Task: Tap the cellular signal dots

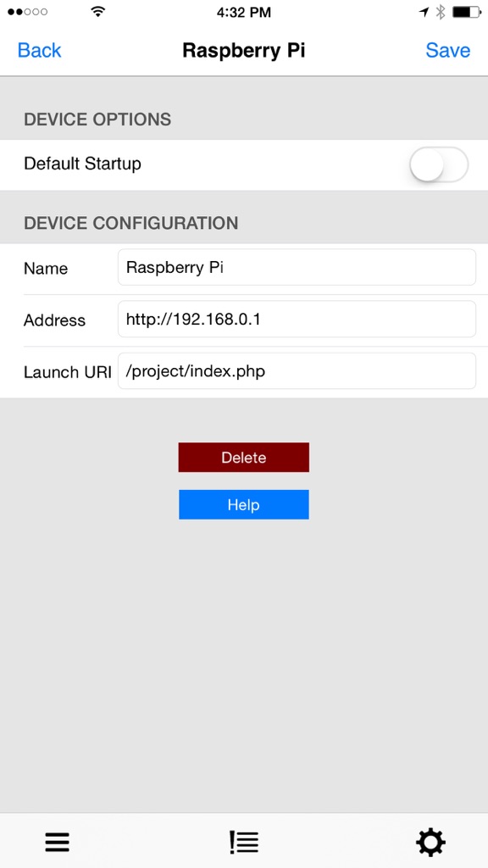Action: click(28, 12)
